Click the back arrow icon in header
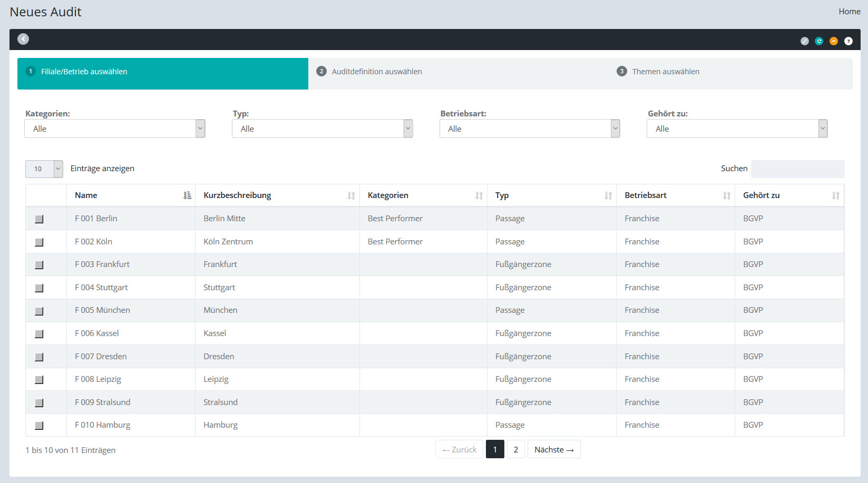Screen dimensions: 868x483 tap(23, 39)
